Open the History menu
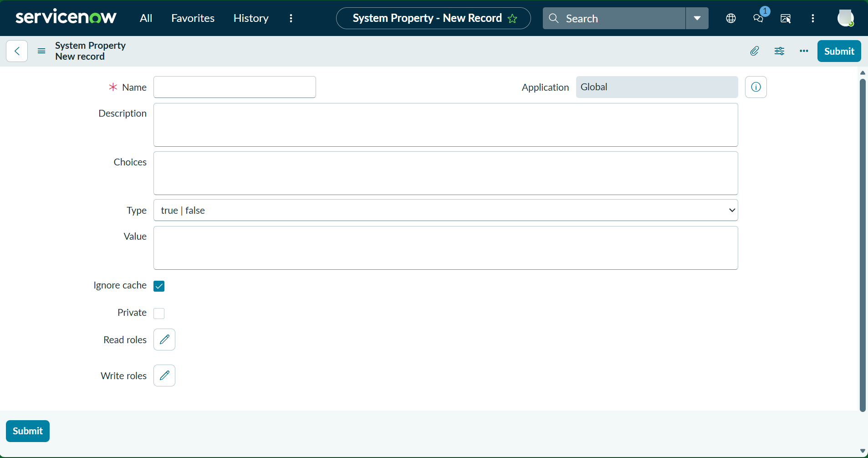The image size is (868, 458). (x=251, y=18)
